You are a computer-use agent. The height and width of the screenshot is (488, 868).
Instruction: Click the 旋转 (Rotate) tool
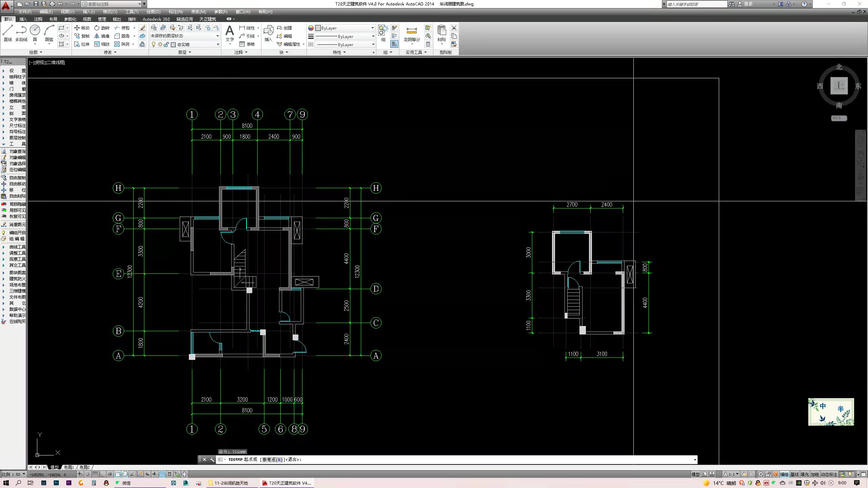pyautogui.click(x=102, y=28)
